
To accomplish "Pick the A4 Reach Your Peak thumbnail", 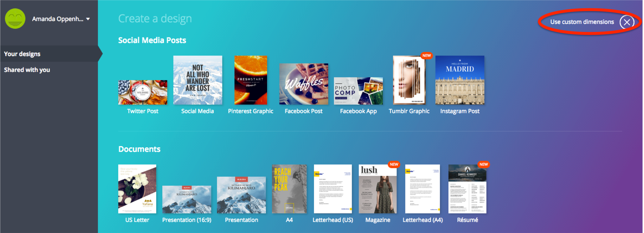I will point(289,189).
